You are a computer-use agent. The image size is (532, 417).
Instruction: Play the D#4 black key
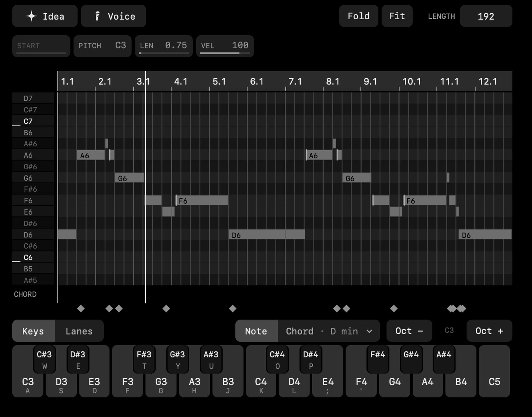coord(311,359)
